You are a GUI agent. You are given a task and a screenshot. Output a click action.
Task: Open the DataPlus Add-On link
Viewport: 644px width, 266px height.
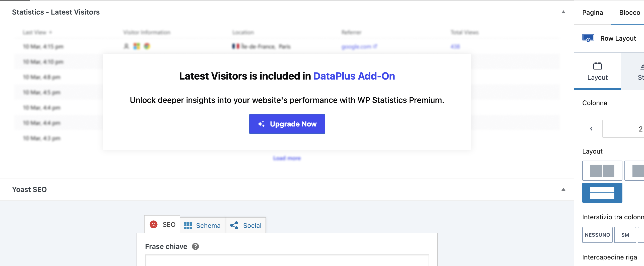pyautogui.click(x=354, y=76)
